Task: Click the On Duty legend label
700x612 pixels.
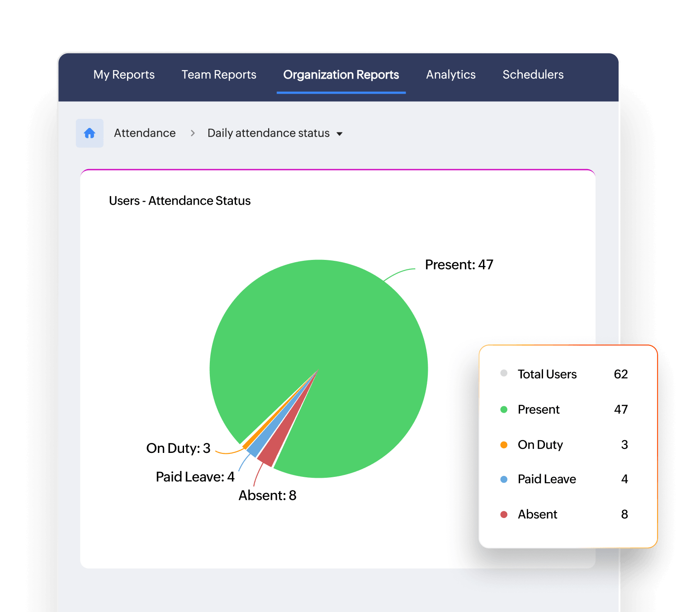Action: click(x=540, y=445)
